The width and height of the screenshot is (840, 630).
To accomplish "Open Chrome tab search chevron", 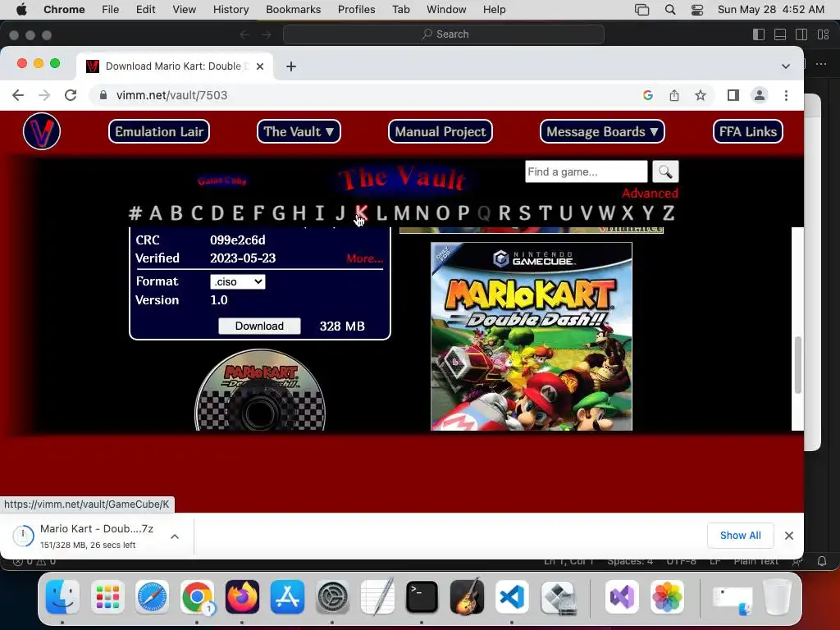I will [785, 66].
